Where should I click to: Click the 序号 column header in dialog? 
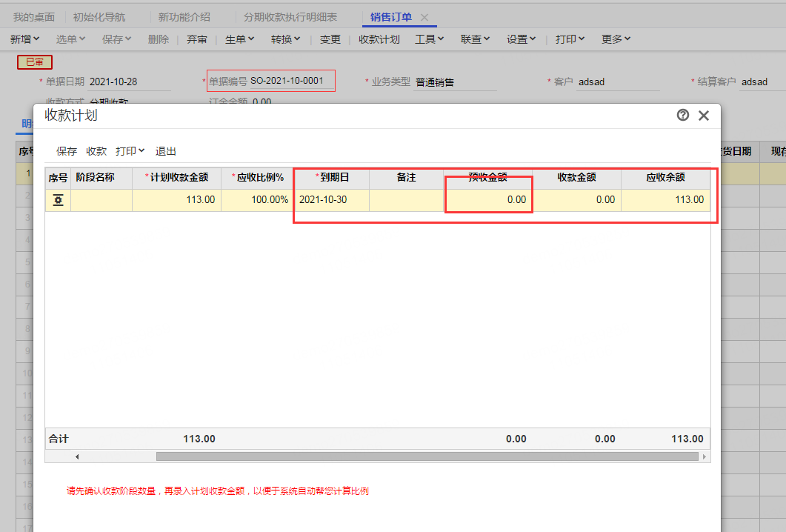pyautogui.click(x=58, y=178)
